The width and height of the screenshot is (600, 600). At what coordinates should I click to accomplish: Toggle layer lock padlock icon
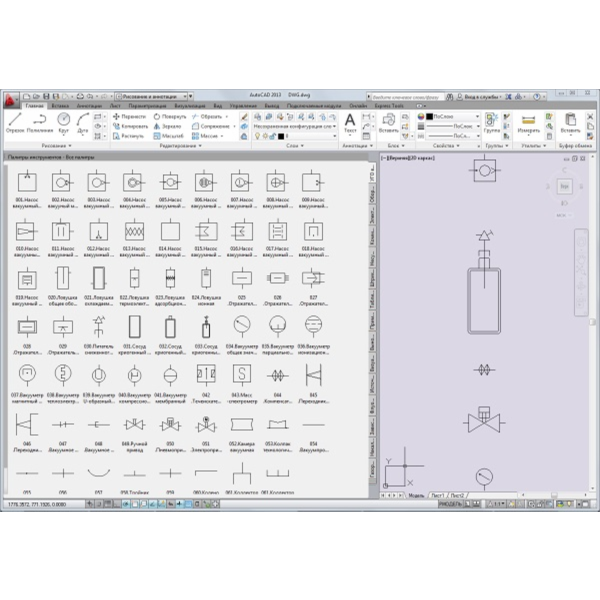tap(272, 136)
